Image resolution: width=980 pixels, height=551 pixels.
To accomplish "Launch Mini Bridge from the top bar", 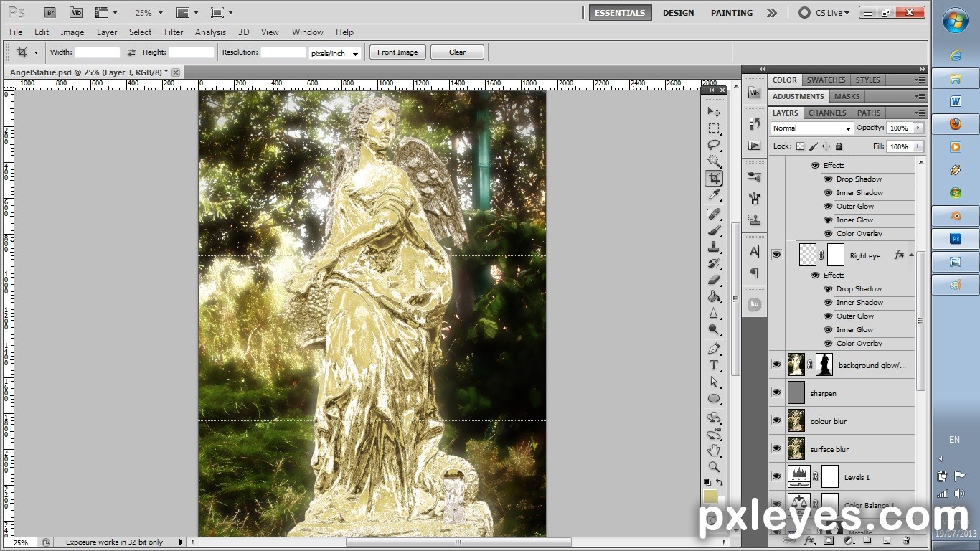I will 76,12.
